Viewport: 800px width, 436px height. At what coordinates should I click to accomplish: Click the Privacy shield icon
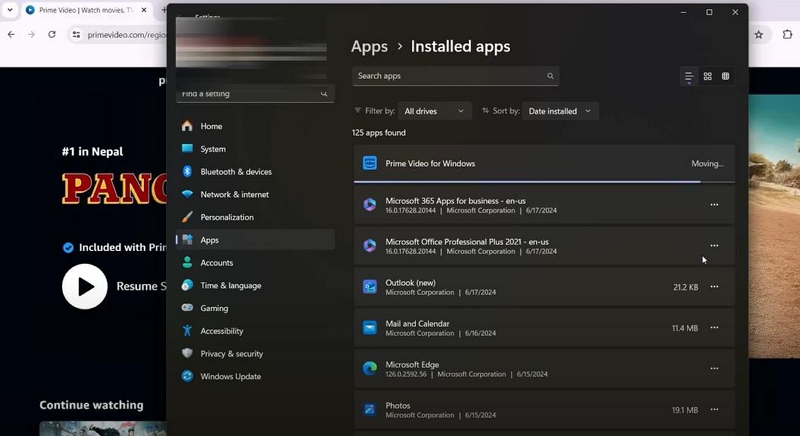tap(187, 353)
